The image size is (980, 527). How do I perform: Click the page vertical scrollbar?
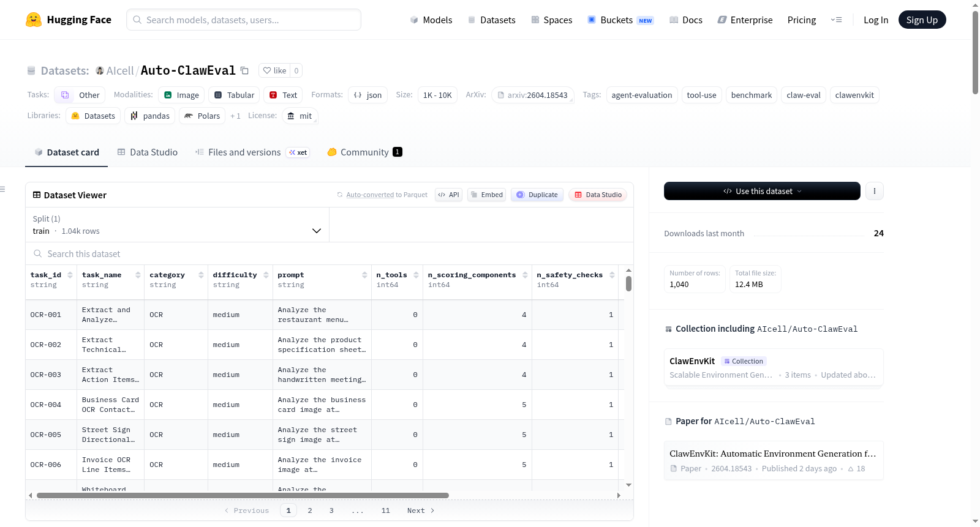[x=975, y=52]
